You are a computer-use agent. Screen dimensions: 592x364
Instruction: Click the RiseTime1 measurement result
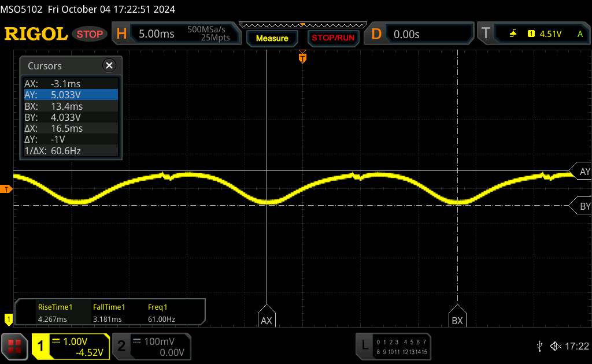[55, 313]
